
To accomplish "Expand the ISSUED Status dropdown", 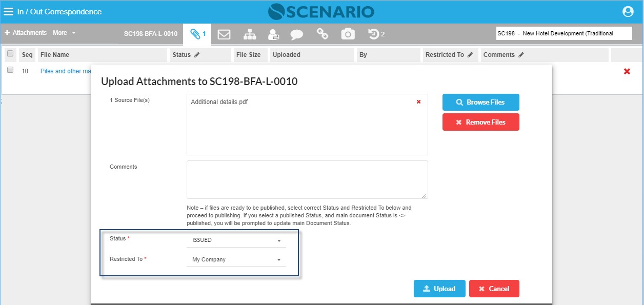I will (x=236, y=240).
